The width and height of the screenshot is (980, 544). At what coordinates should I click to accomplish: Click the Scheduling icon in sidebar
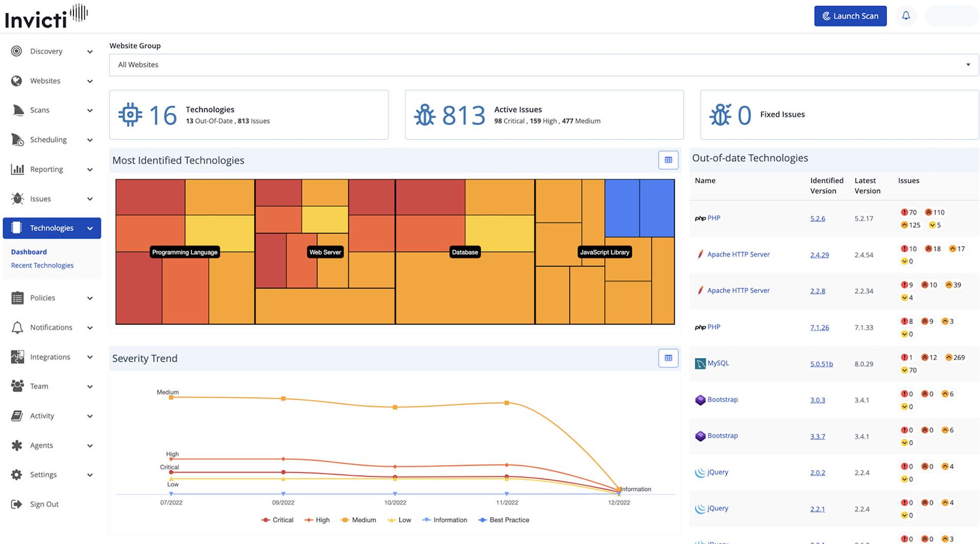pos(17,140)
